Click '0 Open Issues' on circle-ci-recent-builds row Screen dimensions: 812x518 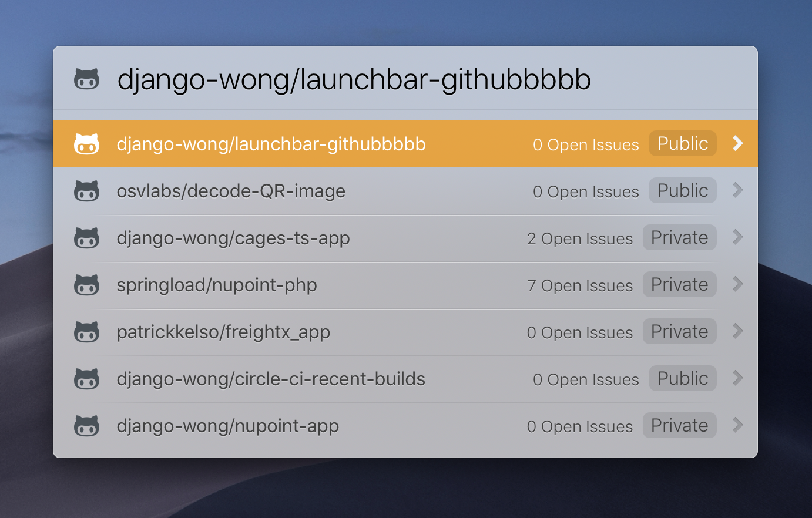[586, 379]
